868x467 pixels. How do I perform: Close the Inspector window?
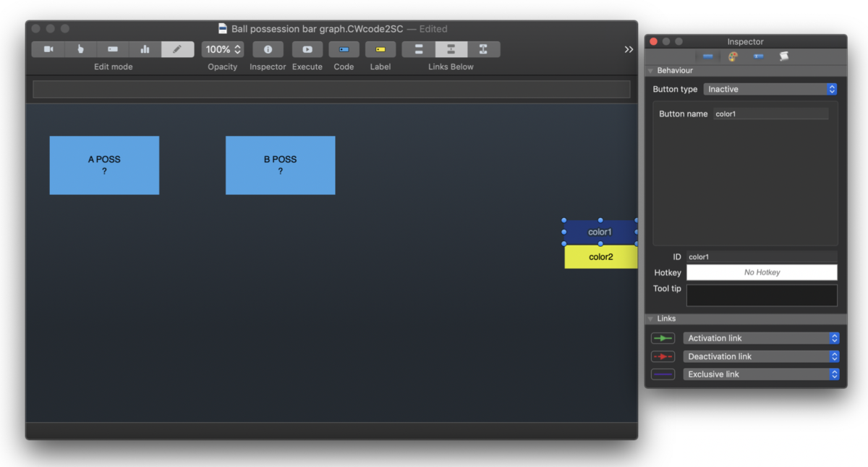click(x=654, y=42)
